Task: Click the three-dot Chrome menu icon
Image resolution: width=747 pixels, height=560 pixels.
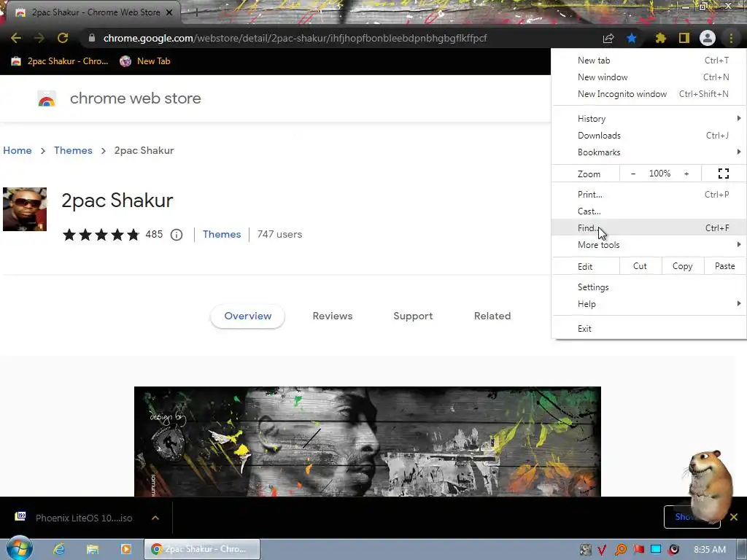Action: pyautogui.click(x=731, y=38)
